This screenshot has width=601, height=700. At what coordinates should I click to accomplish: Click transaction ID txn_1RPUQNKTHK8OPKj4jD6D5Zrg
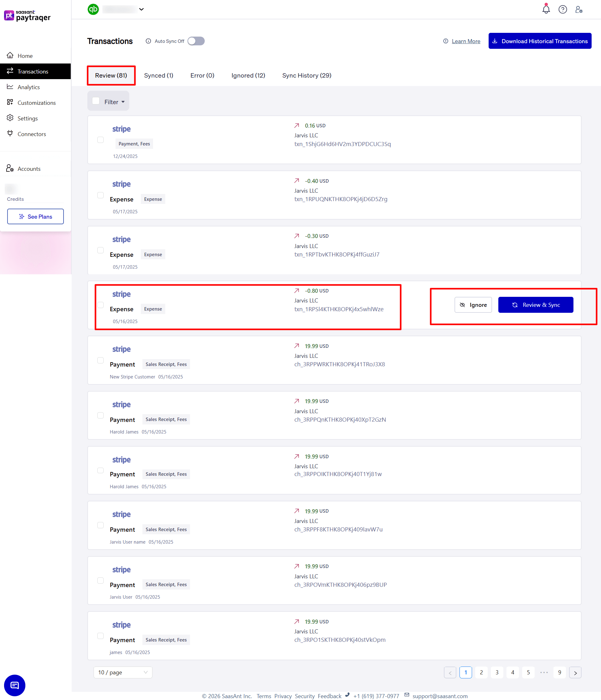(x=341, y=199)
